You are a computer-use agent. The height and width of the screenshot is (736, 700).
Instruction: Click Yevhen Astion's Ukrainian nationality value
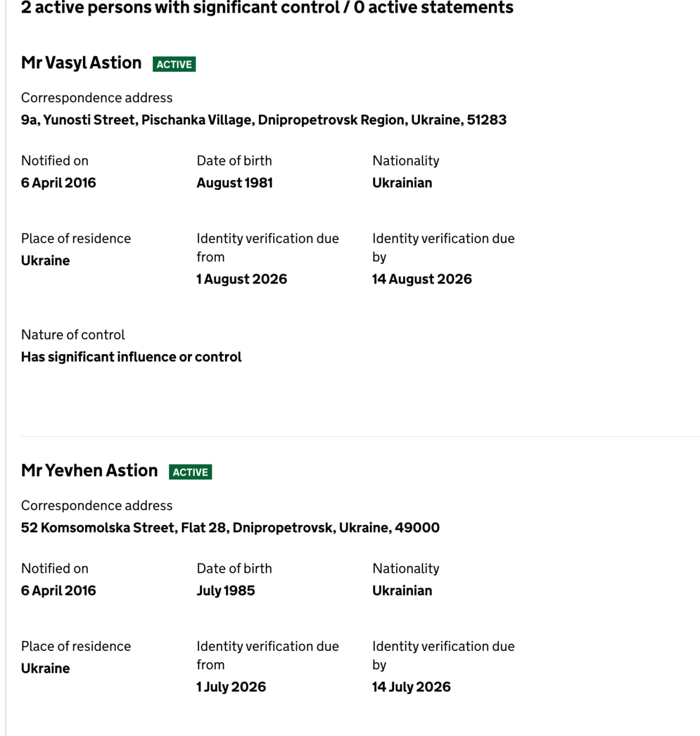coord(402,591)
